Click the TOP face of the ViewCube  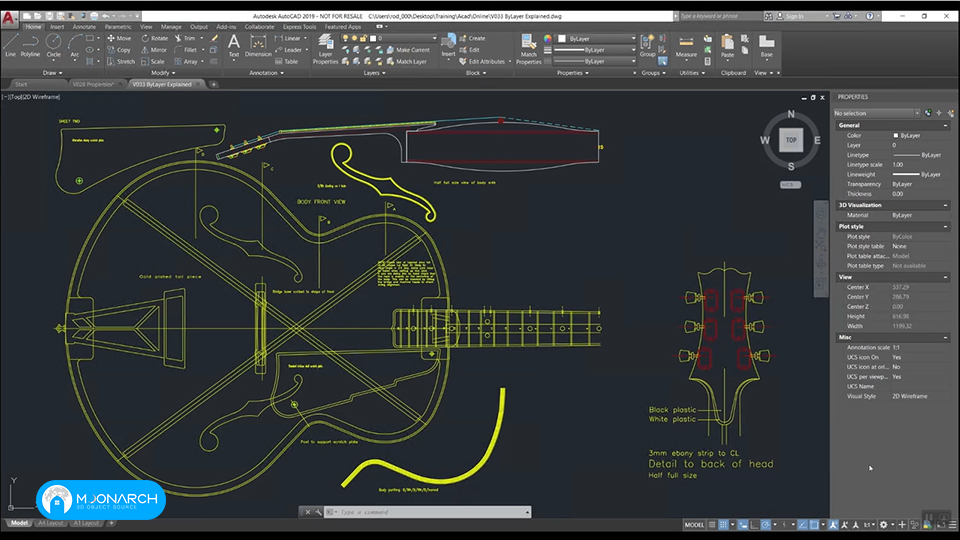(791, 140)
